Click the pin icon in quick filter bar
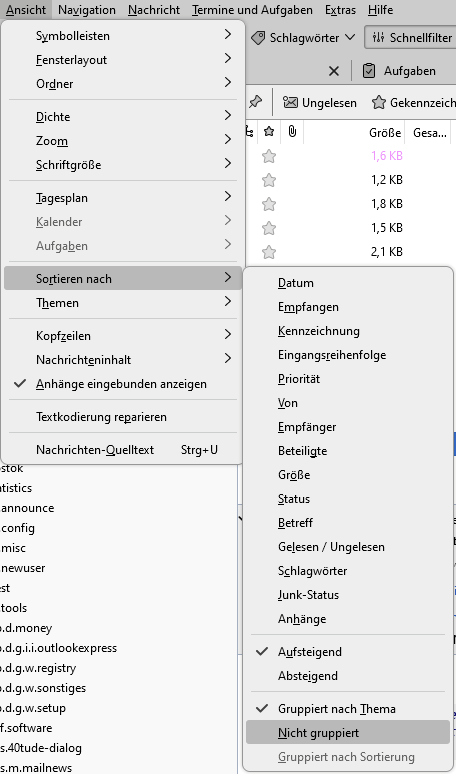The image size is (456, 774). click(x=255, y=102)
